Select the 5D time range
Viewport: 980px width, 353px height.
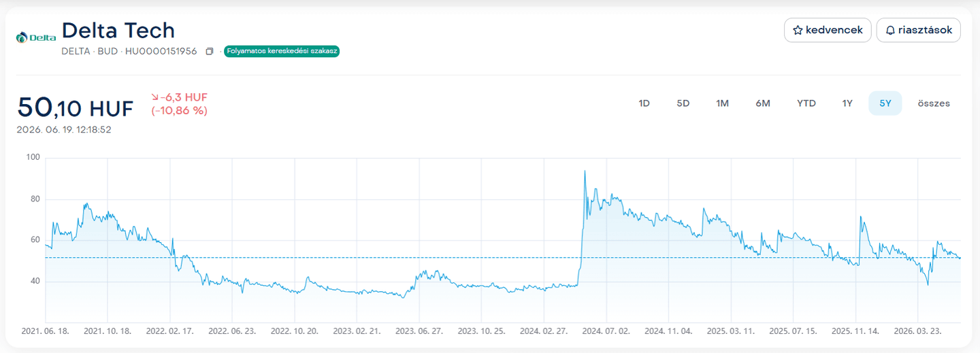pos(683,103)
